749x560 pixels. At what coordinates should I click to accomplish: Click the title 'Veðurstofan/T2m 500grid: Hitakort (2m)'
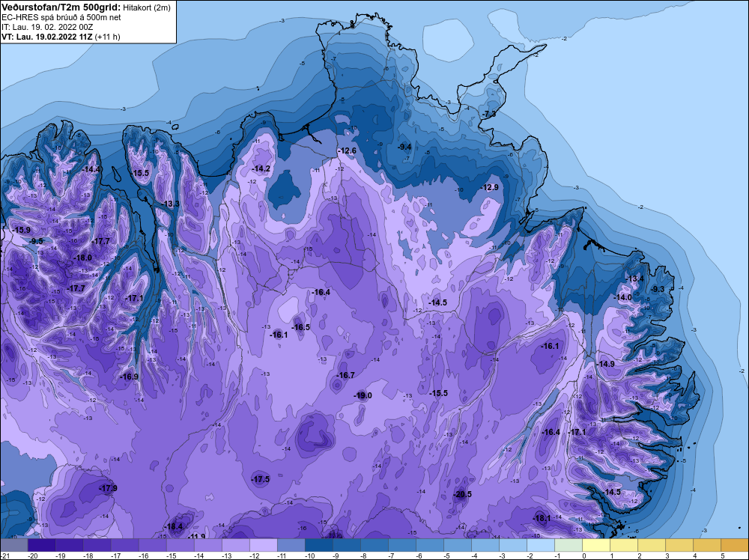pyautogui.click(x=85, y=6)
